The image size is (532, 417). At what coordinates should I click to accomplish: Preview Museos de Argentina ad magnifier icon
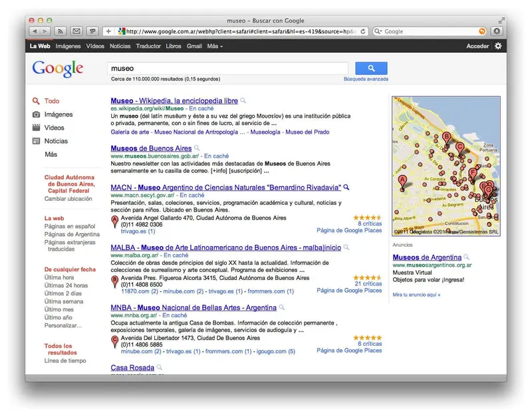pyautogui.click(x=467, y=257)
